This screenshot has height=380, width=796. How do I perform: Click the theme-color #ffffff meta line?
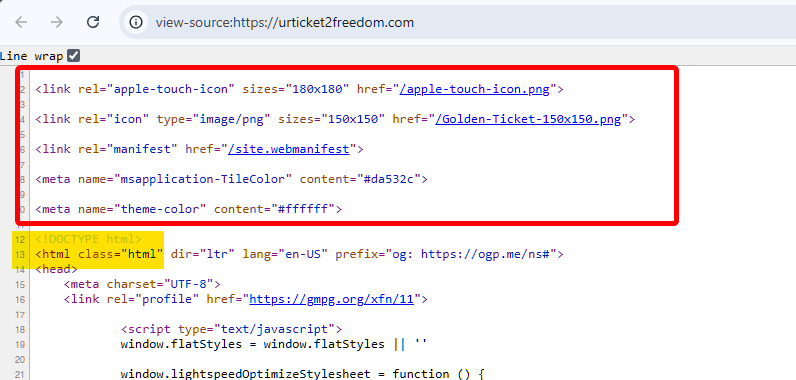(189, 209)
